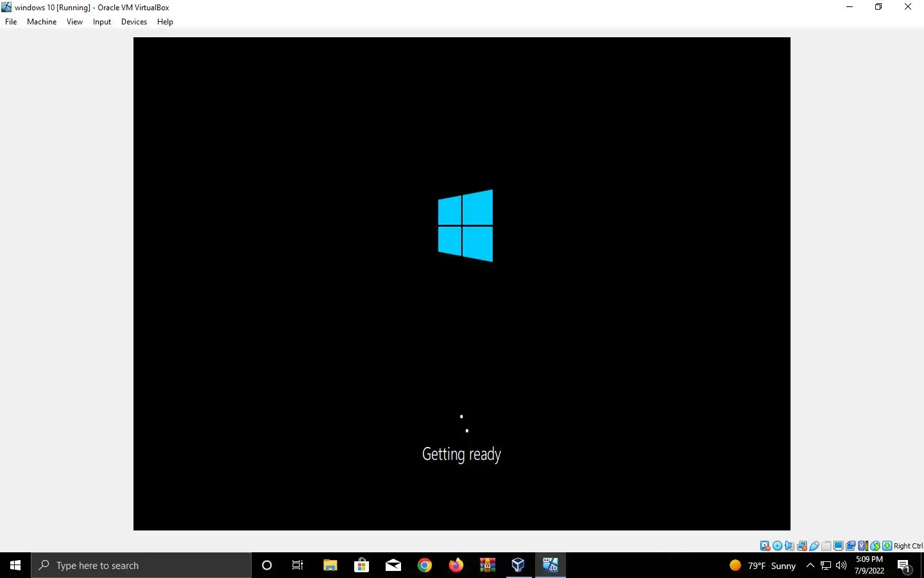Image resolution: width=924 pixels, height=578 pixels.
Task: Open the Input menu
Action: (x=102, y=22)
